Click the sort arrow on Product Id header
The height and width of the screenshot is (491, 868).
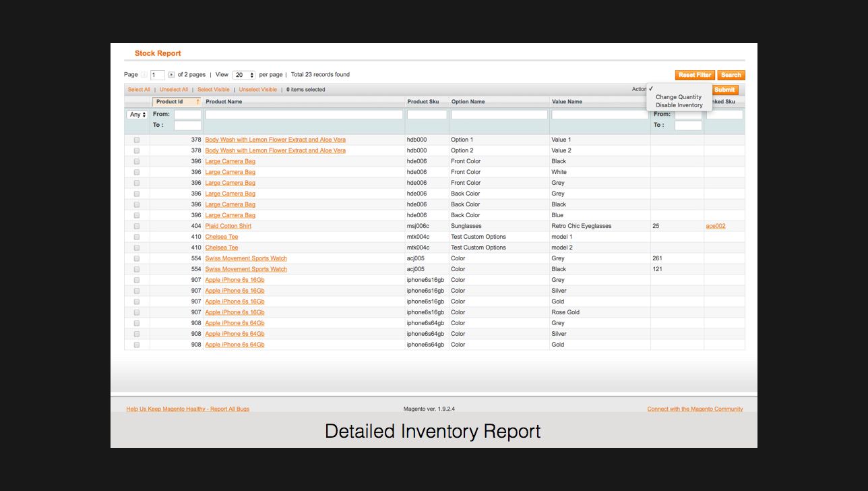click(x=197, y=102)
